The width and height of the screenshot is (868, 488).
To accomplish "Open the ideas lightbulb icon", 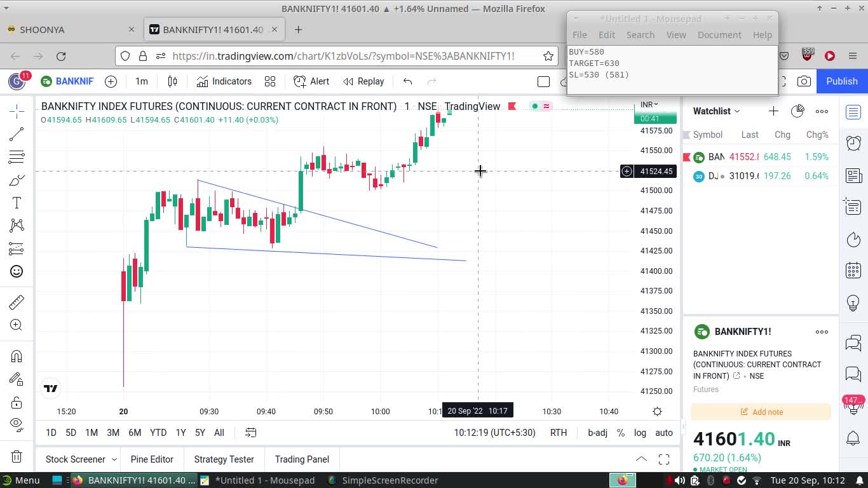I will point(853,303).
